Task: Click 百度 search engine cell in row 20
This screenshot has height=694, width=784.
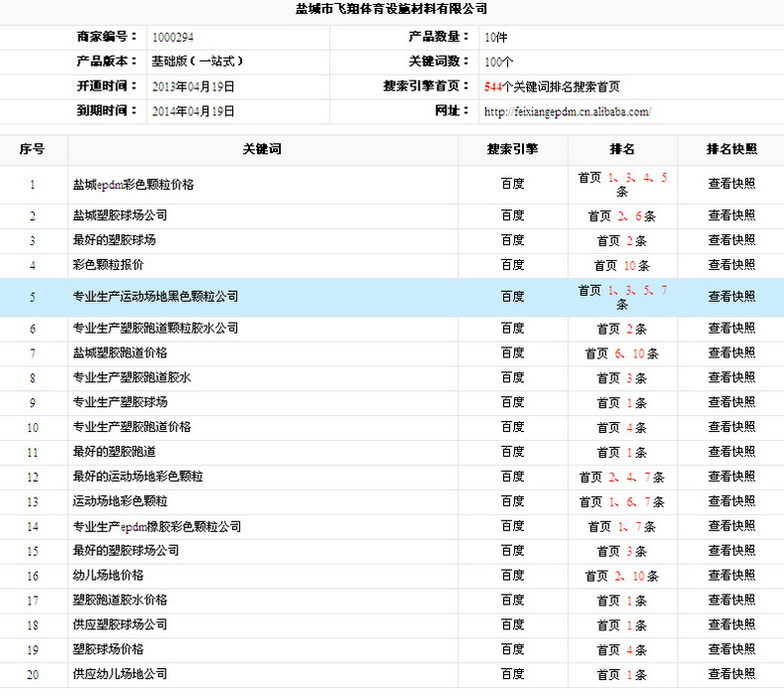Action: point(512,674)
